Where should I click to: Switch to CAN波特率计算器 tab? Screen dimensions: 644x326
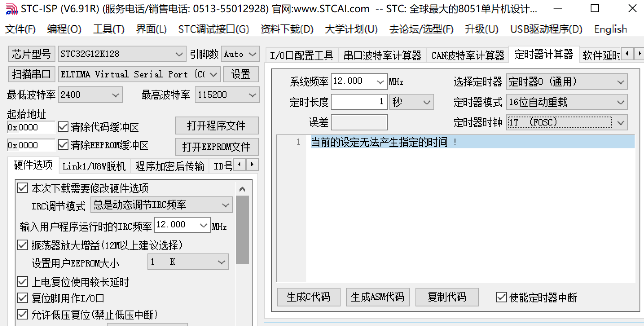click(468, 55)
